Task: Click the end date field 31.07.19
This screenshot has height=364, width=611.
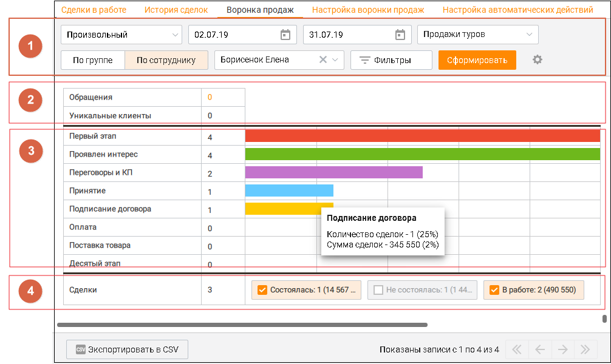Action: (357, 35)
